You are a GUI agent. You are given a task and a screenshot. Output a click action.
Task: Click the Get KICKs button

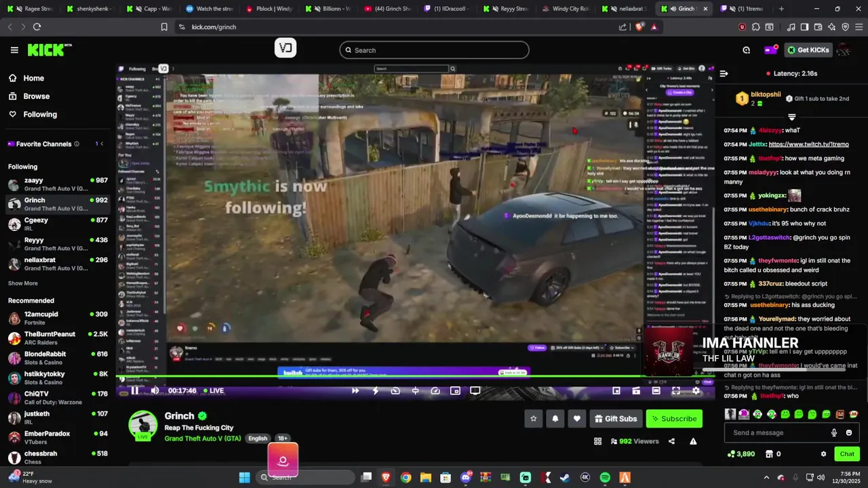808,49
